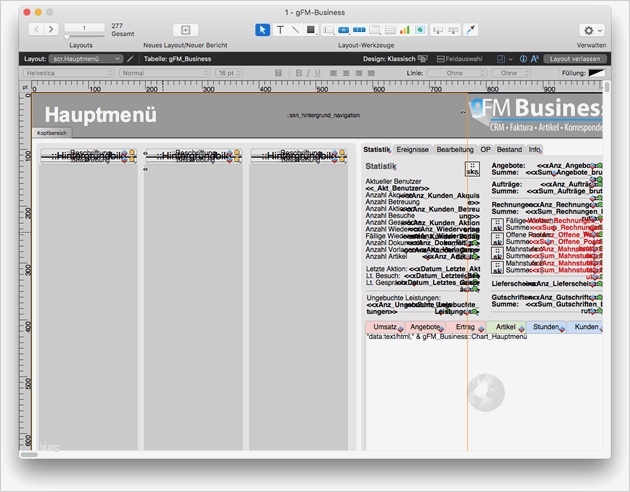This screenshot has width=630, height=492.
Task: Click the Kunden chart button
Action: [x=585, y=327]
